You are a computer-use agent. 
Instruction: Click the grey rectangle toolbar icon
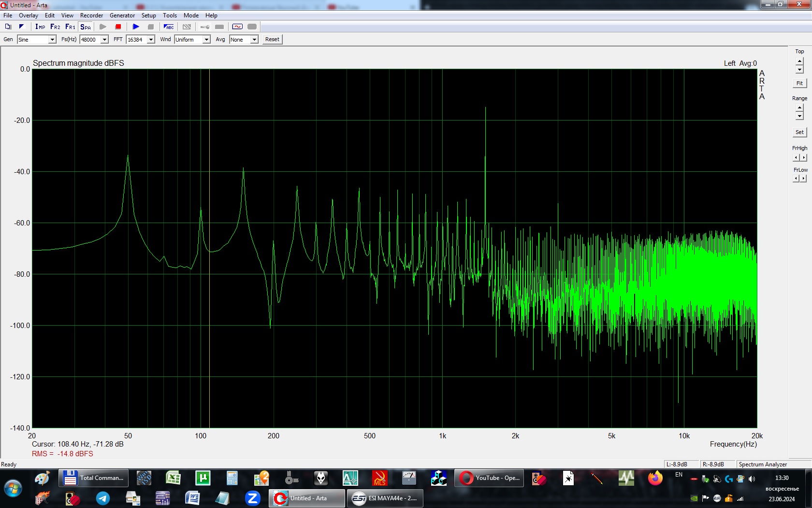pos(219,27)
